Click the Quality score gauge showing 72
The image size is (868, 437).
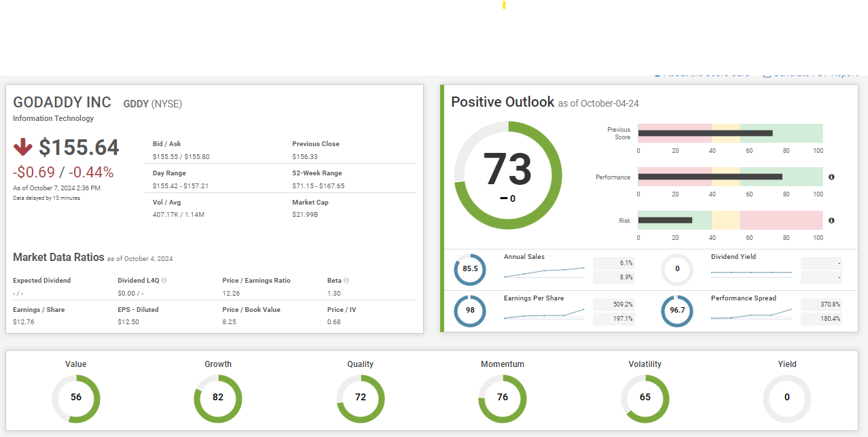tap(361, 398)
